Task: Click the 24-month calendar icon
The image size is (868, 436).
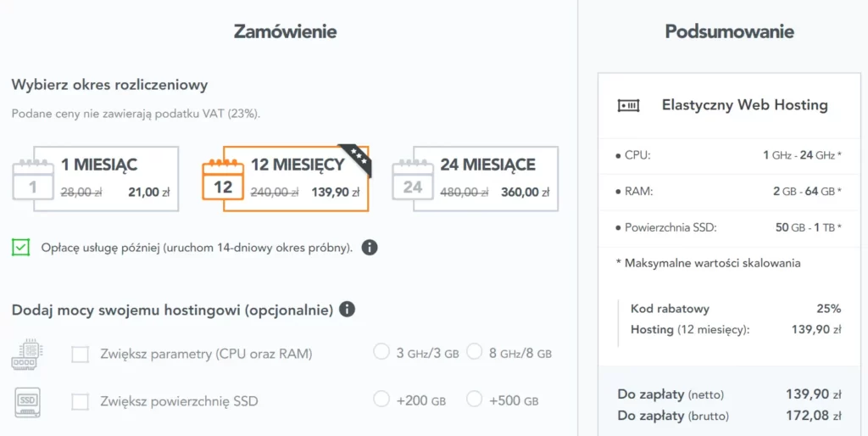Action: 413,180
